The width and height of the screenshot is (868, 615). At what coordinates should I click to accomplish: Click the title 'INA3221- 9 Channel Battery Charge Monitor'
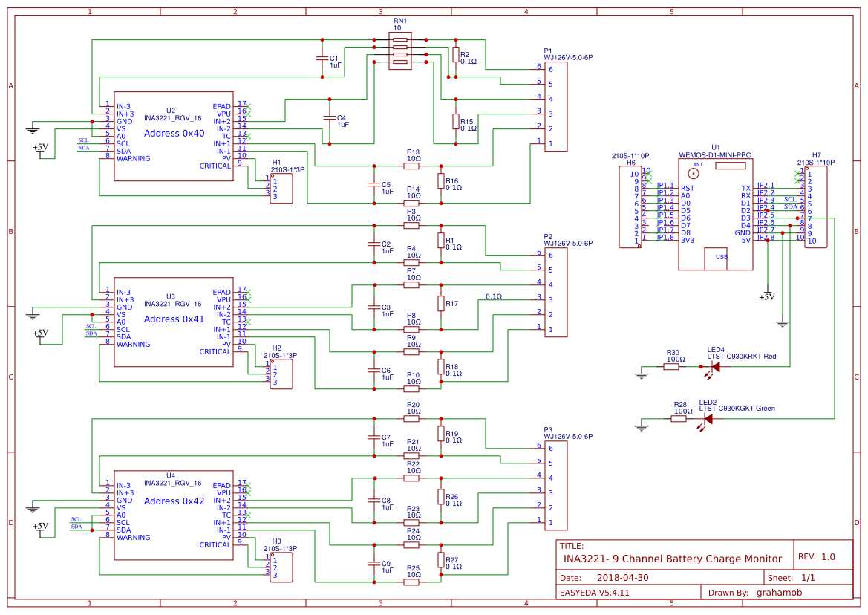[673, 559]
